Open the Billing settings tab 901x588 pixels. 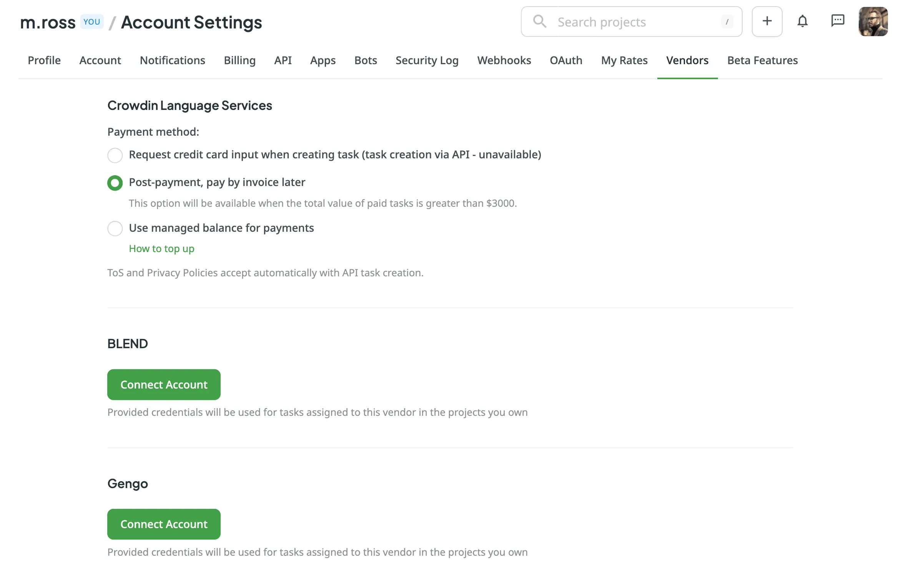coord(239,60)
